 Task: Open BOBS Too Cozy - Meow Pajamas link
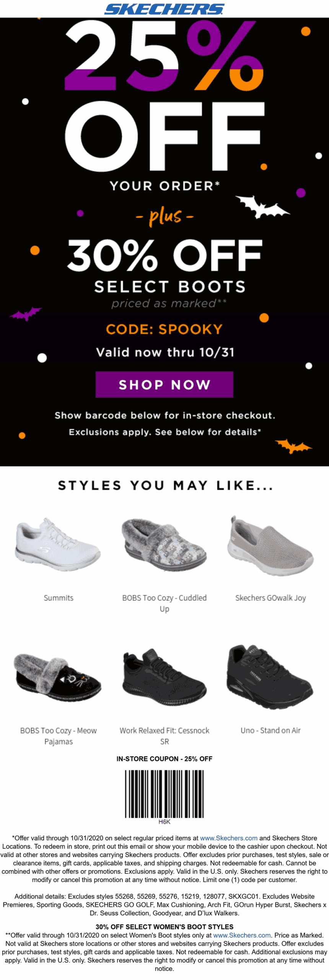(x=59, y=735)
